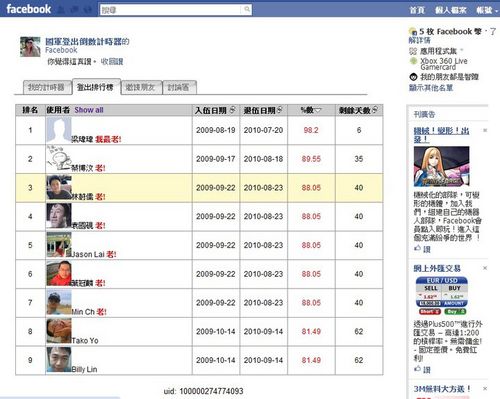
Task: Click the search input field
Action: tap(171, 10)
